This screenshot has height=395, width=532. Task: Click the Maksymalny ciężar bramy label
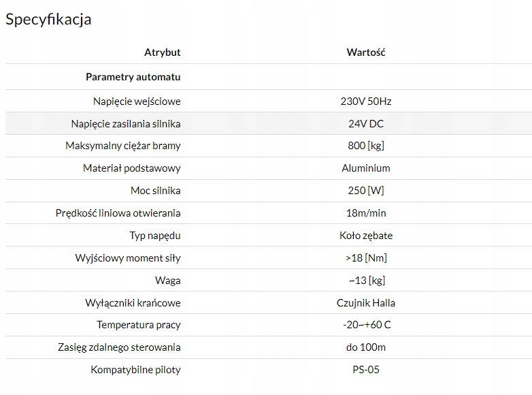coord(123,146)
